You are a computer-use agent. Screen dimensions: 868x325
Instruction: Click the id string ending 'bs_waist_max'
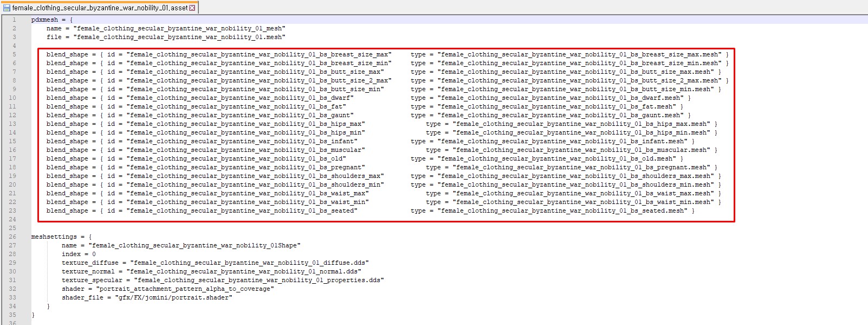(248, 193)
